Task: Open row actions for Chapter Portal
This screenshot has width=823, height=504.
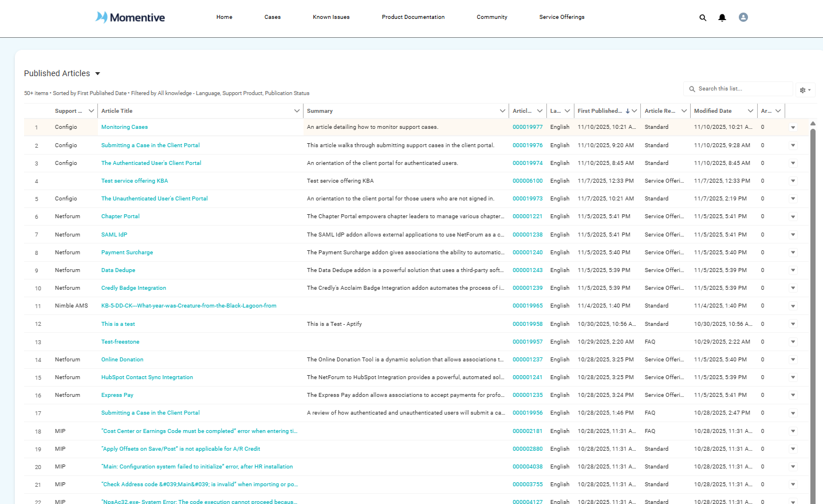Action: click(x=793, y=216)
